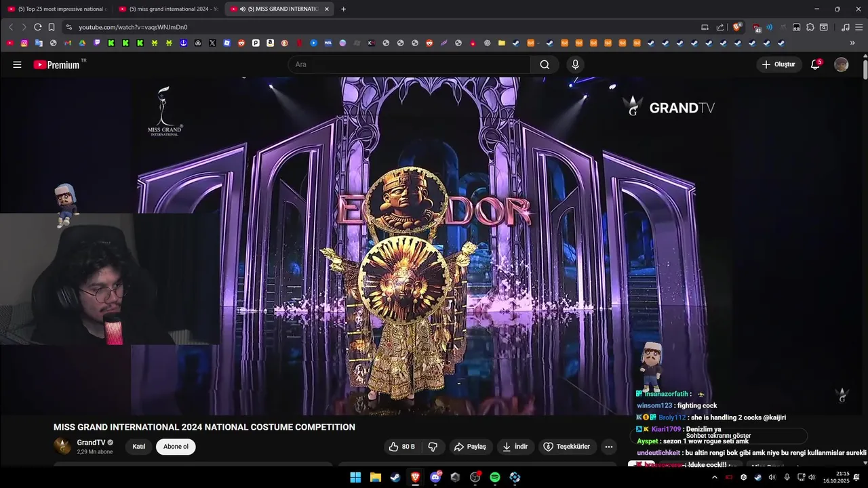Image resolution: width=868 pixels, height=488 pixels.
Task: Click the Sohbet tekrarını göster button
Action: (718, 436)
